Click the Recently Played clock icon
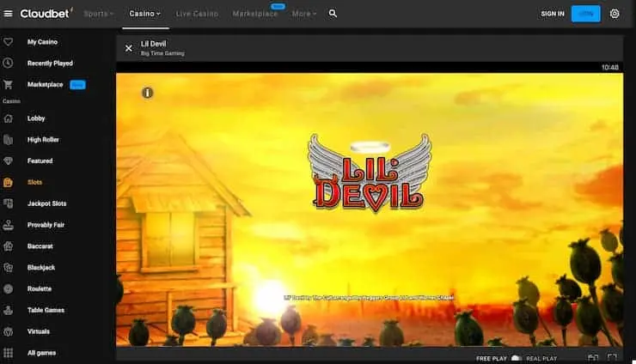Image resolution: width=636 pixels, height=364 pixels. 8,64
